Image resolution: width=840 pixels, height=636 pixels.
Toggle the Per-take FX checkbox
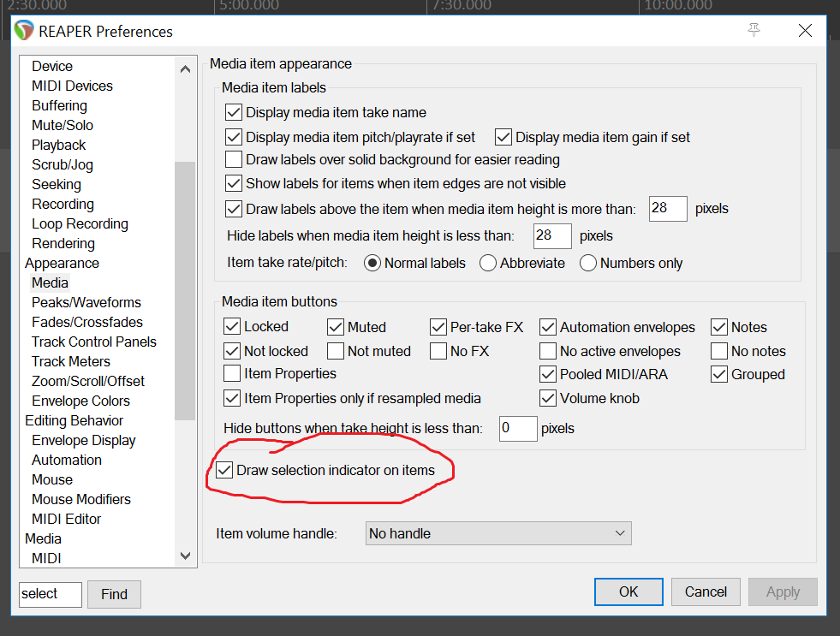pos(438,327)
